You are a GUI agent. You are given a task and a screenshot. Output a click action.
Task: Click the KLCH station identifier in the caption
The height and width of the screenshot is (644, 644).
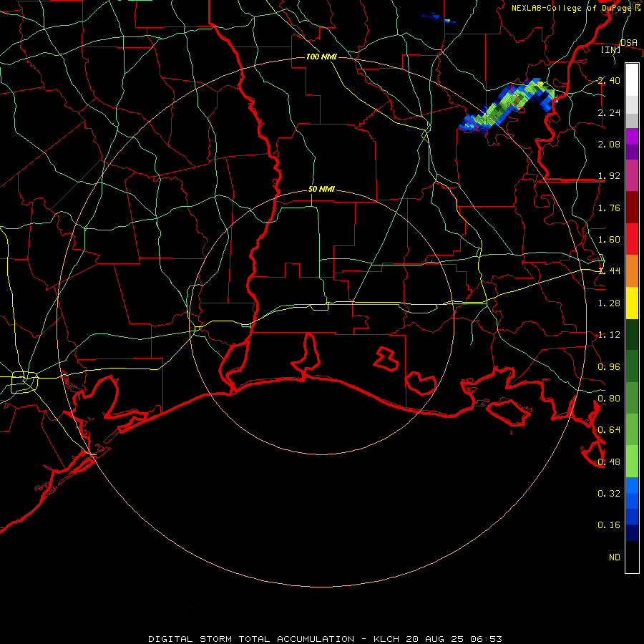pos(386,639)
